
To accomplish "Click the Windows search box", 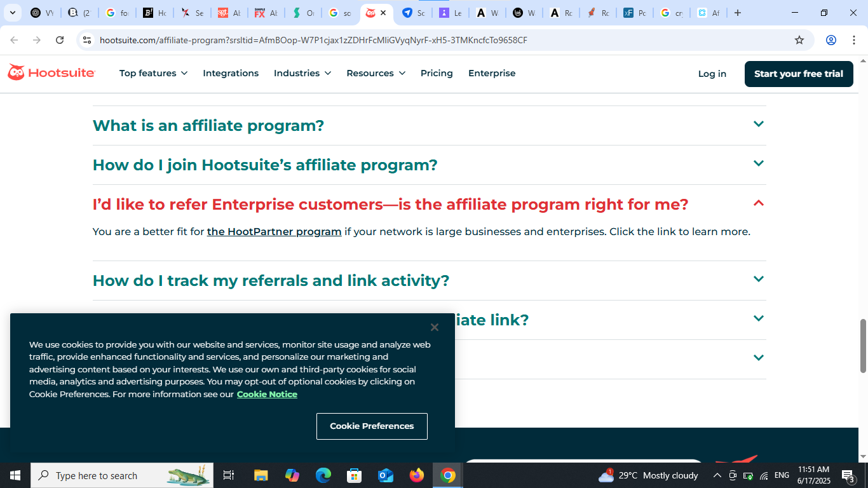I will click(122, 475).
